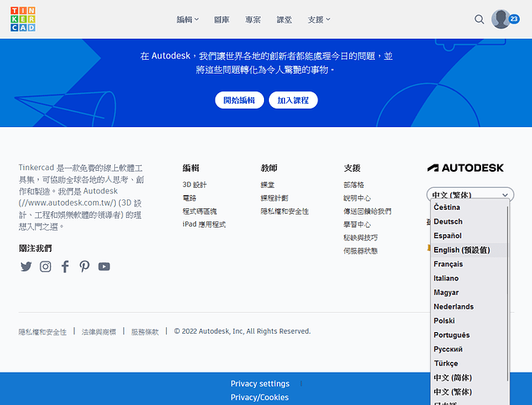
Task: Click the 開始編輯 button
Action: point(239,100)
